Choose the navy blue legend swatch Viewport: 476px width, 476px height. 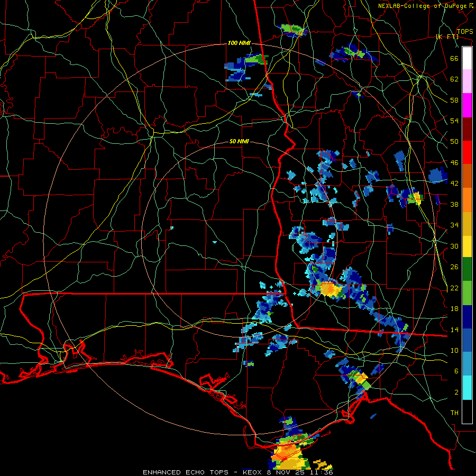pyautogui.click(x=467, y=317)
